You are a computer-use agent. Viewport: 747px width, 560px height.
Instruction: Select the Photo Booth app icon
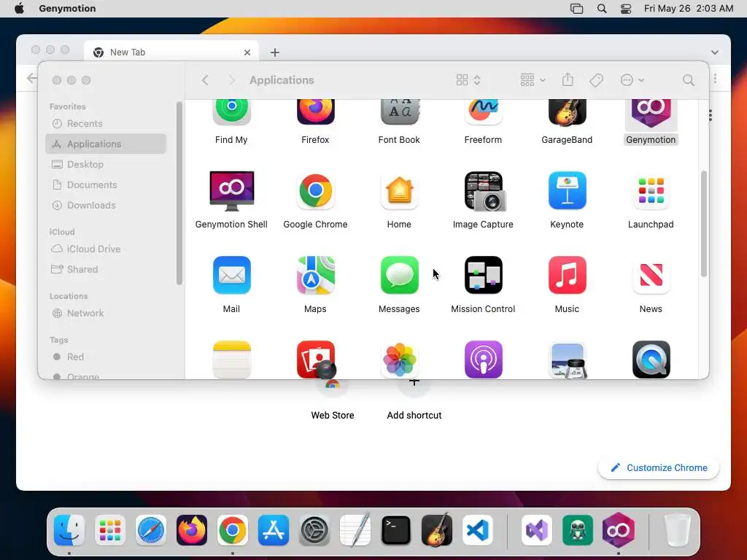tap(315, 359)
